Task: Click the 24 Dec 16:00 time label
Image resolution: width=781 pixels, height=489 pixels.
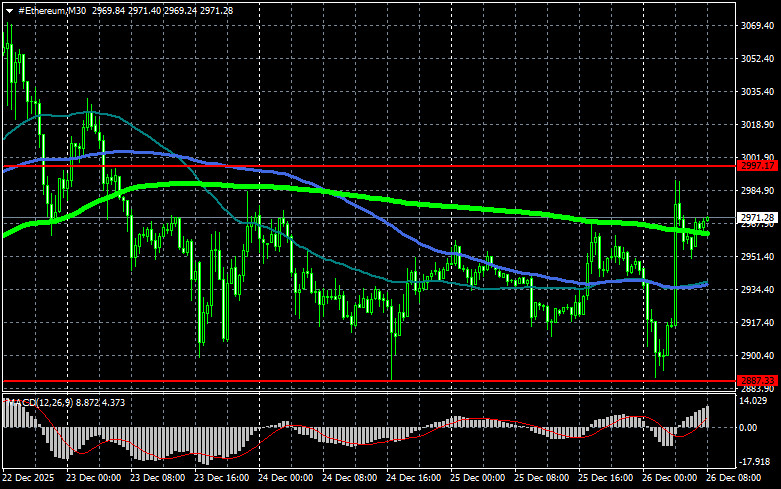Action: pos(413,478)
